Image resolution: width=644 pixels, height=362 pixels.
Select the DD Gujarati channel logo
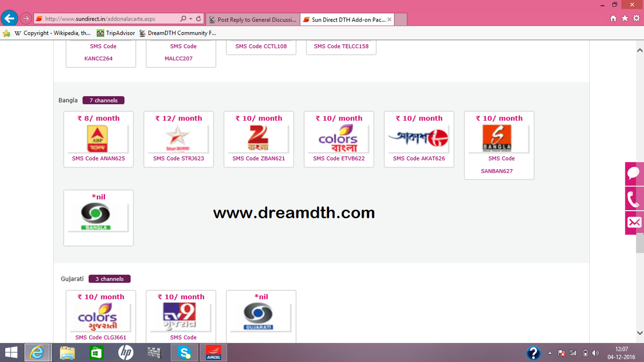258,317
